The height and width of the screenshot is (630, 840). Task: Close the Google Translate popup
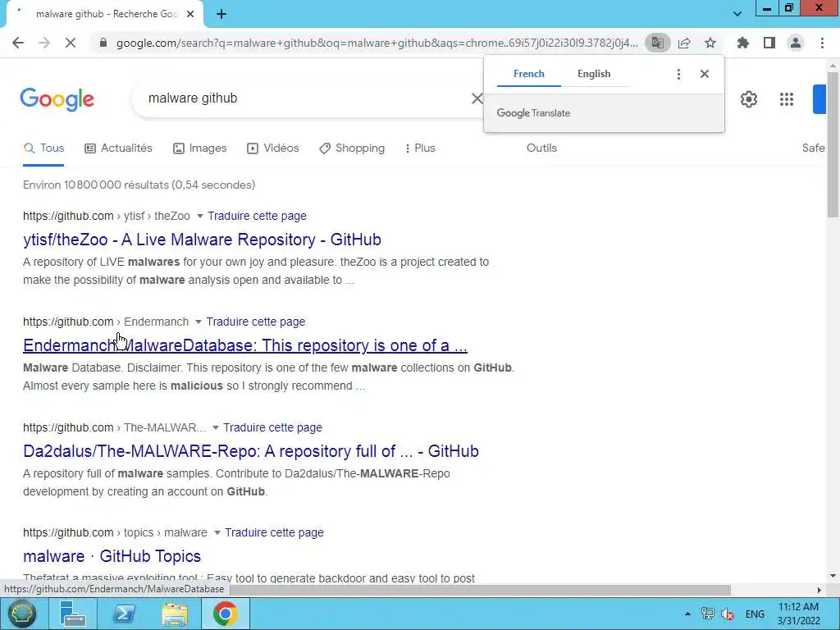pos(705,74)
